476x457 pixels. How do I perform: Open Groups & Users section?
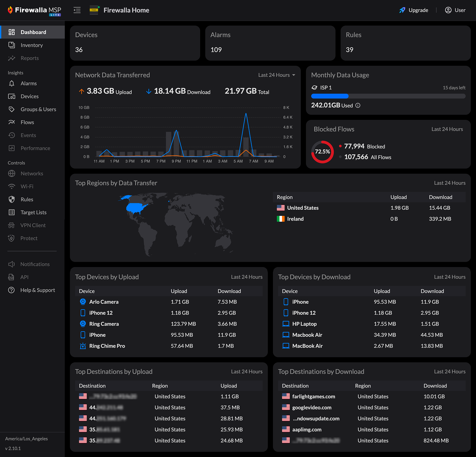pyautogui.click(x=38, y=109)
